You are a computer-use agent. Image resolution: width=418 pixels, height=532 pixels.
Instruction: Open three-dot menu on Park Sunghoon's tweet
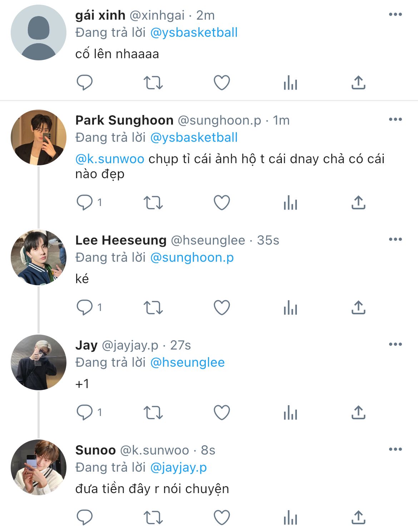[395, 120]
